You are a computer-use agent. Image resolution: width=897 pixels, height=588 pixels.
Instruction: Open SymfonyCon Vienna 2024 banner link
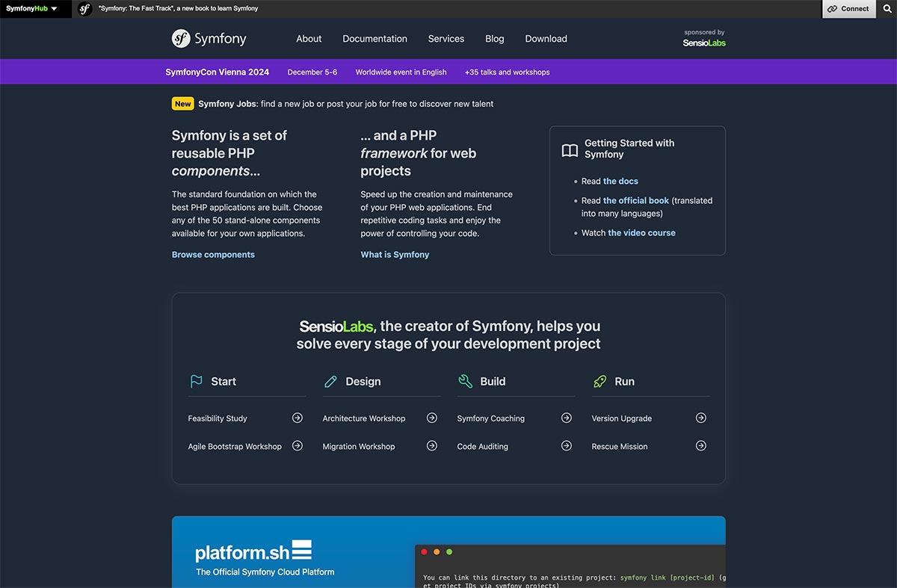coord(218,72)
